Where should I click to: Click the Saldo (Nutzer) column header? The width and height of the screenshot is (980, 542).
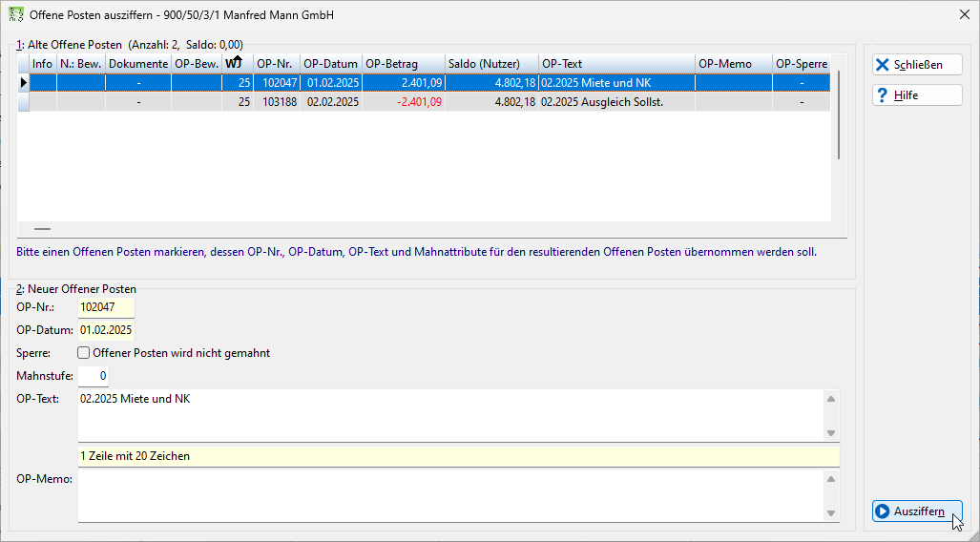[491, 63]
